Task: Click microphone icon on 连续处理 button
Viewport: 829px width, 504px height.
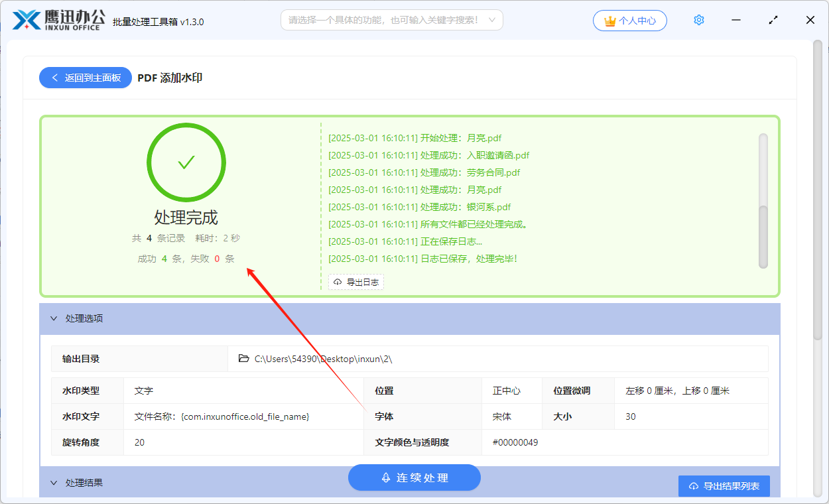Action: click(x=385, y=477)
